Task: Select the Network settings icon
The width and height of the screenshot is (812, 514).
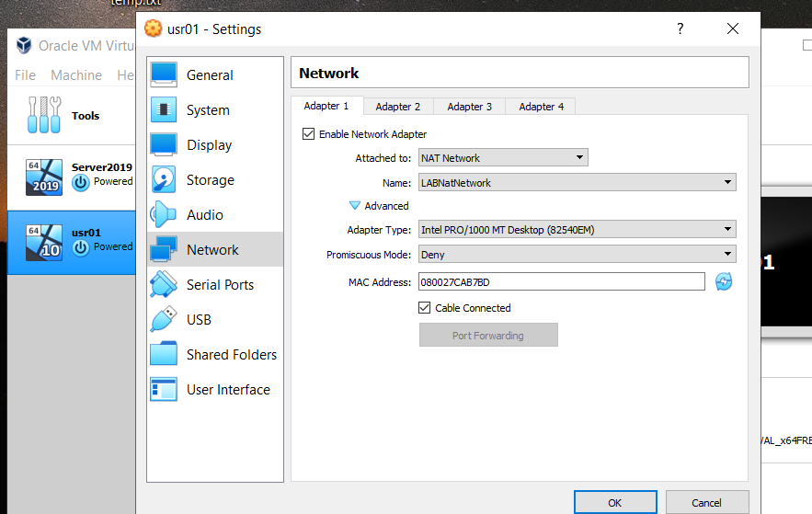Action: (x=164, y=249)
